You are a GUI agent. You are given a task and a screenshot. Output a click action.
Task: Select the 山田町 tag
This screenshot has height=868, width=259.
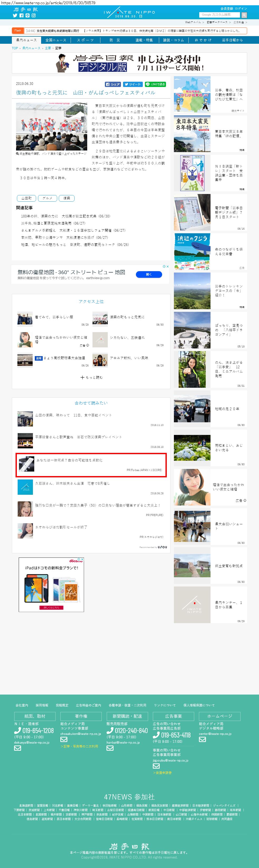click(x=27, y=198)
